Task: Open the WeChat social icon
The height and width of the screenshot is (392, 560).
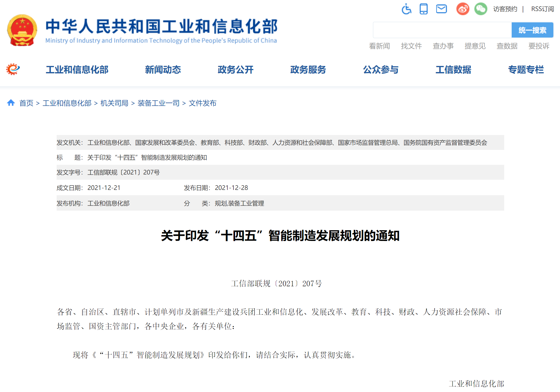Action: pos(481,9)
